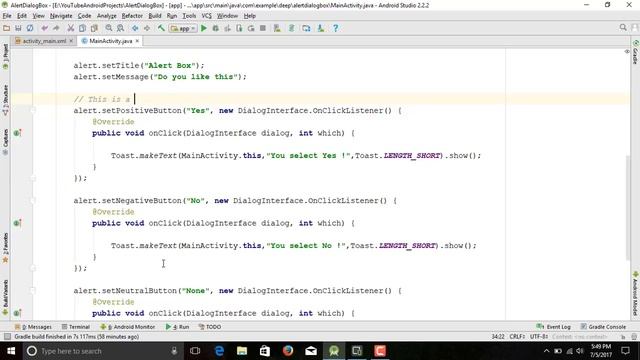Open the Analyze menu
This screenshot has height=360, width=640.
coord(107,16)
